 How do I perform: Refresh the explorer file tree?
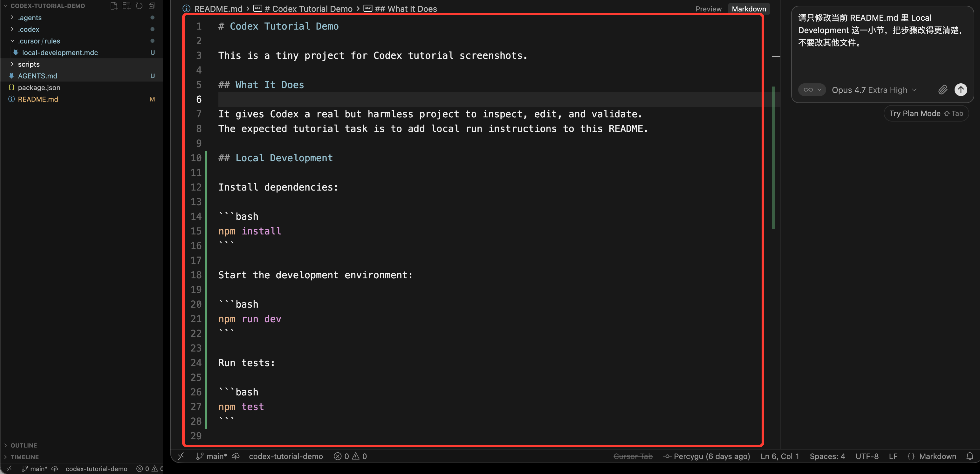click(x=139, y=6)
